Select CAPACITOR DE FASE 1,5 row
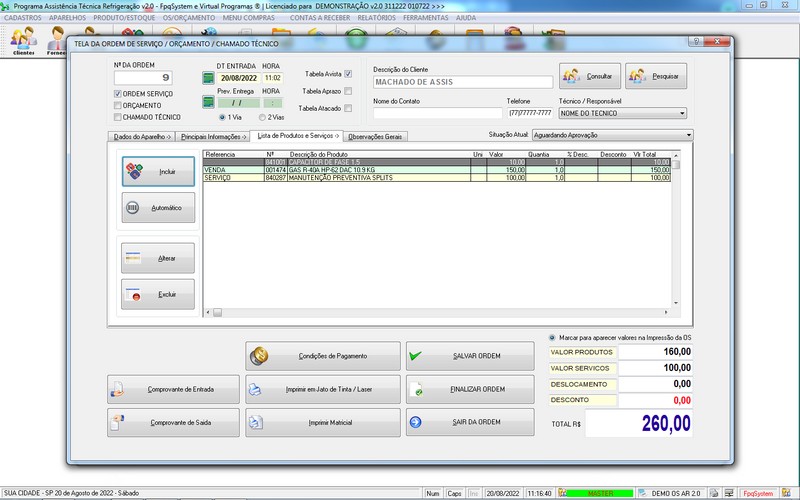 437,162
